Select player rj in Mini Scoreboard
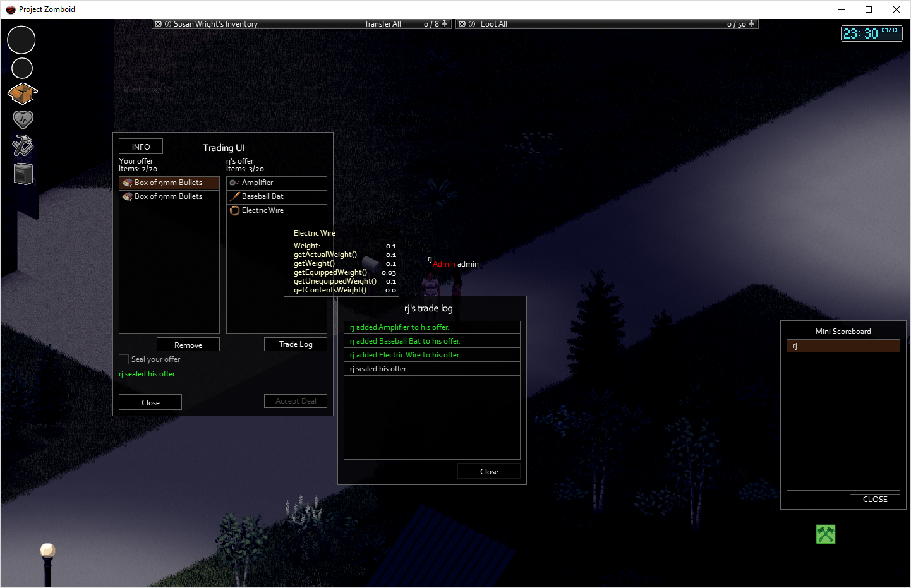This screenshot has width=911, height=588. point(843,345)
